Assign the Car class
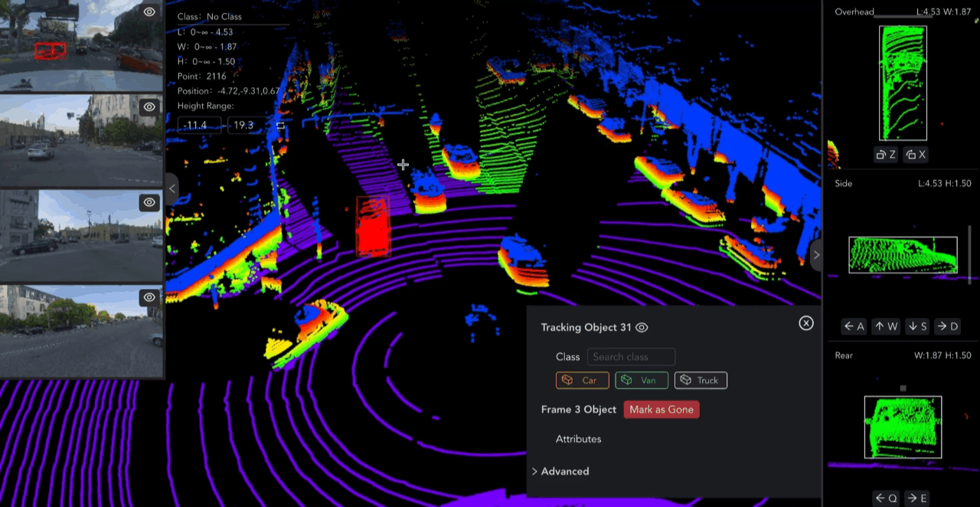 [582, 381]
